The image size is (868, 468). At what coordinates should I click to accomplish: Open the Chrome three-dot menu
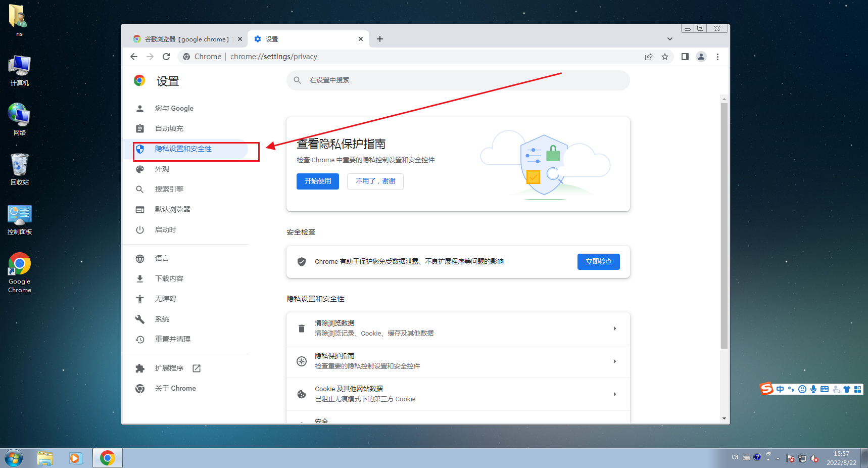(717, 57)
